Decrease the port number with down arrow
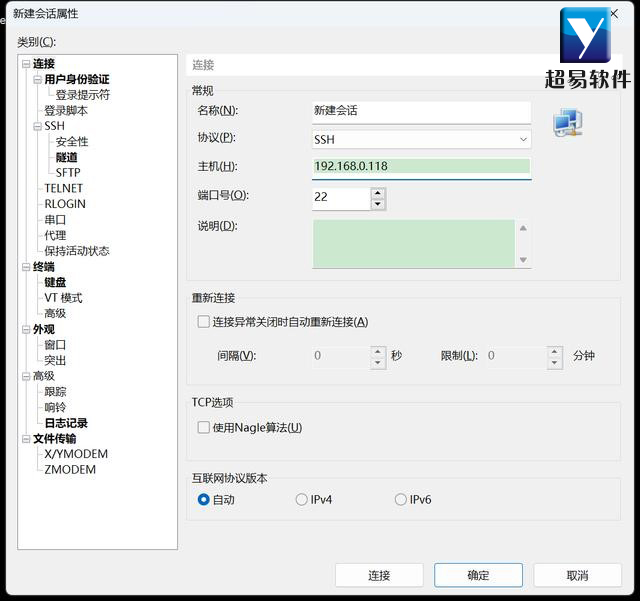 [x=378, y=204]
